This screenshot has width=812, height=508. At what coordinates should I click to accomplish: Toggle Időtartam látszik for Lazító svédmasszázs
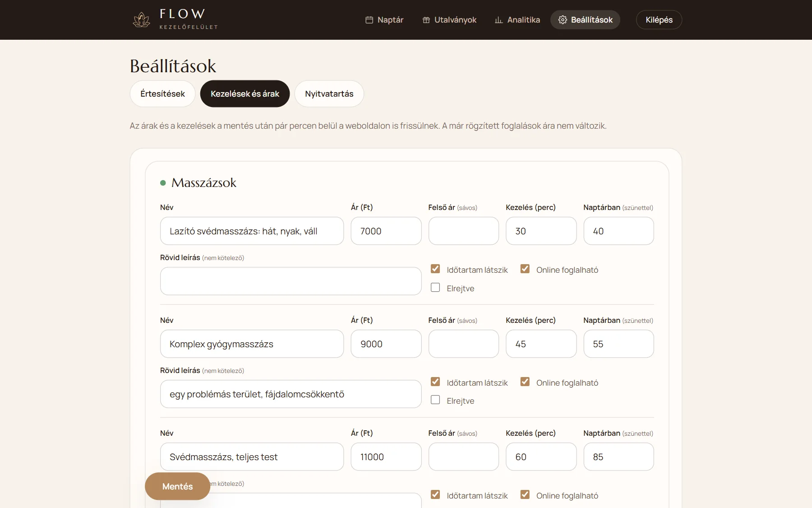coord(435,269)
